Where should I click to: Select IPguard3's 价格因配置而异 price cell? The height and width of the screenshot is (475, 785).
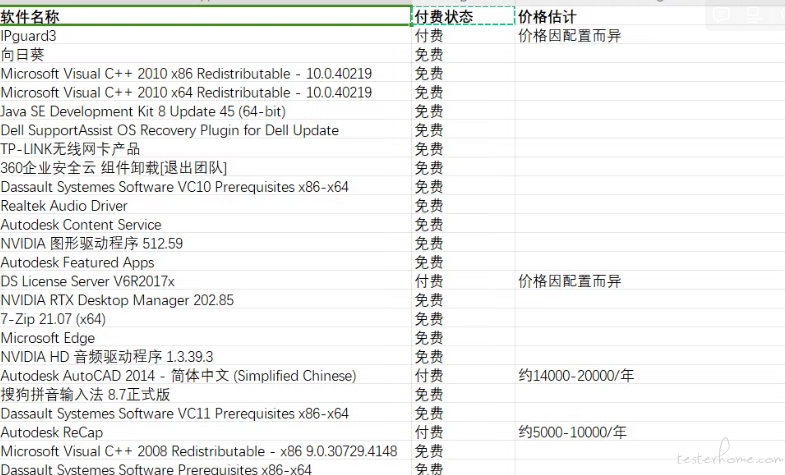pyautogui.click(x=650, y=35)
